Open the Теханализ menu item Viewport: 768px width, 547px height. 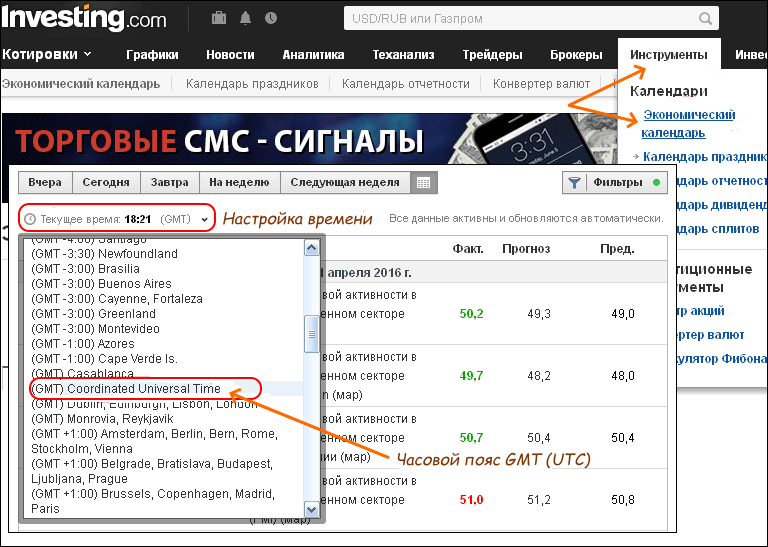click(401, 55)
